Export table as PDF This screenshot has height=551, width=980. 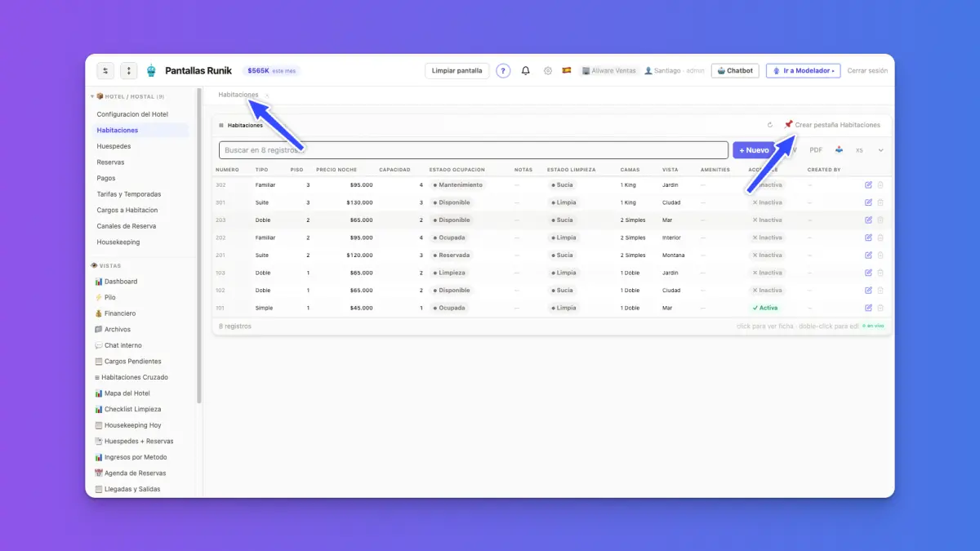tap(816, 150)
